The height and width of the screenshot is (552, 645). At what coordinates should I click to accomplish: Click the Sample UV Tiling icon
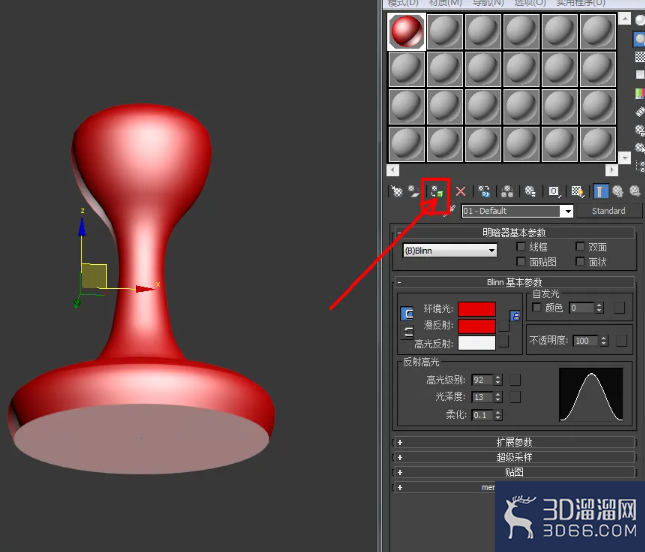point(640,74)
